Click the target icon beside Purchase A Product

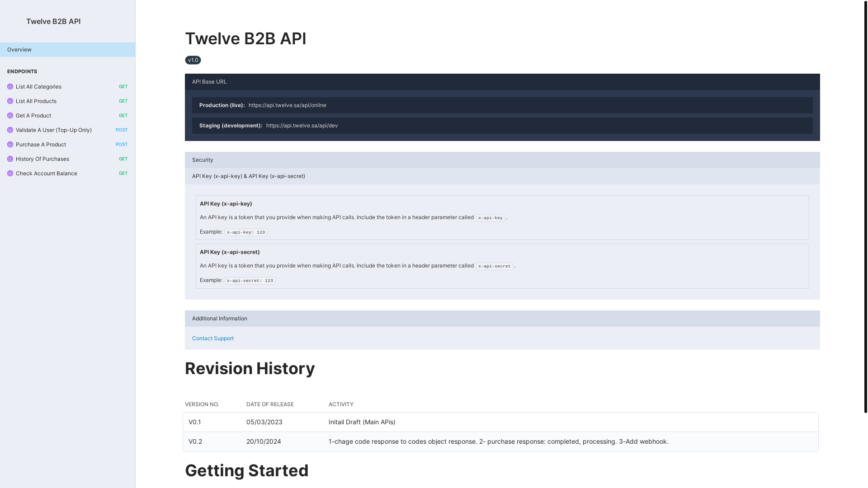point(10,145)
